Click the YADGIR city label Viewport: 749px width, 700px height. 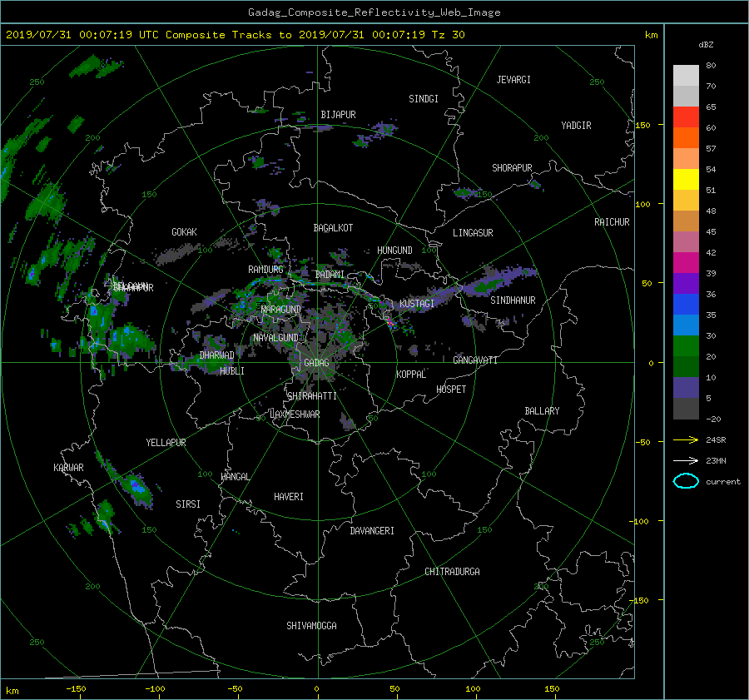[576, 126]
